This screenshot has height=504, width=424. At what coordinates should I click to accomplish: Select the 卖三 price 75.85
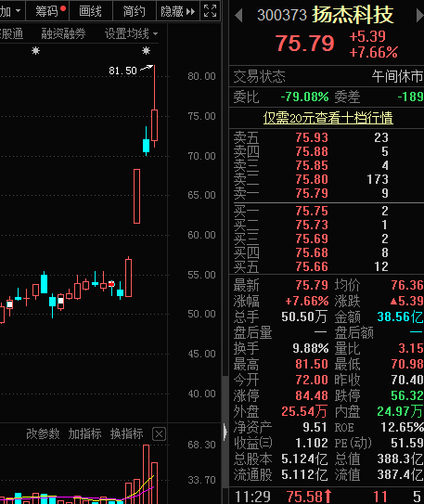click(x=312, y=165)
